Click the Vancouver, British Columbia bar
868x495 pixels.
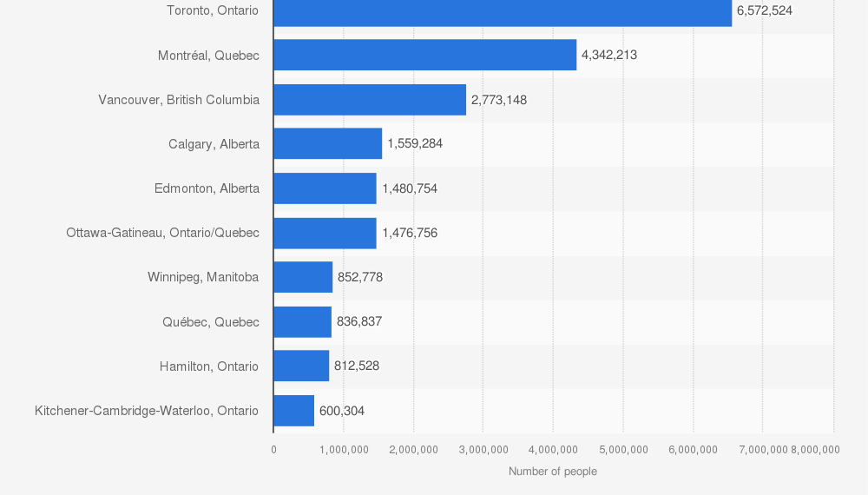click(370, 100)
